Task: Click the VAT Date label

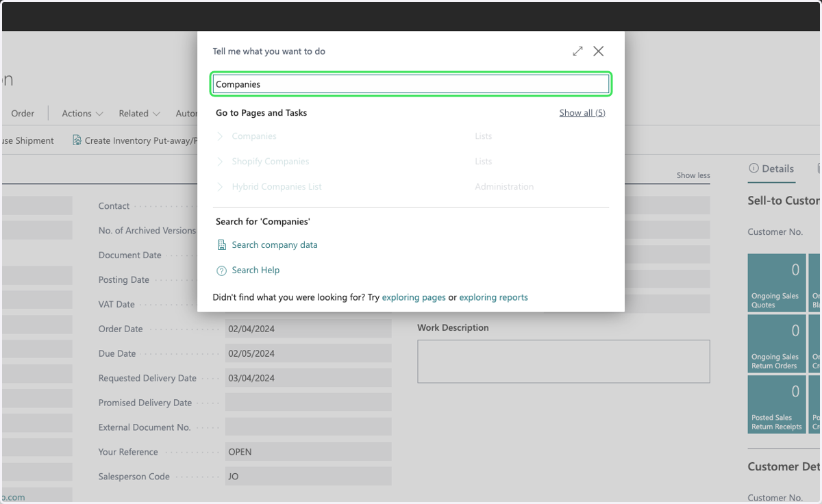Action: pos(116,305)
